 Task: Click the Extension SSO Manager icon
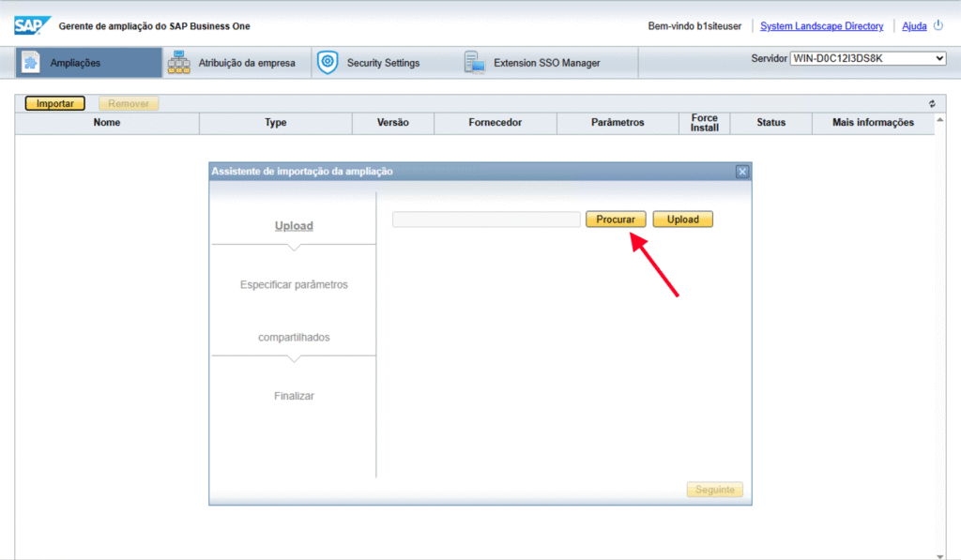pos(474,63)
